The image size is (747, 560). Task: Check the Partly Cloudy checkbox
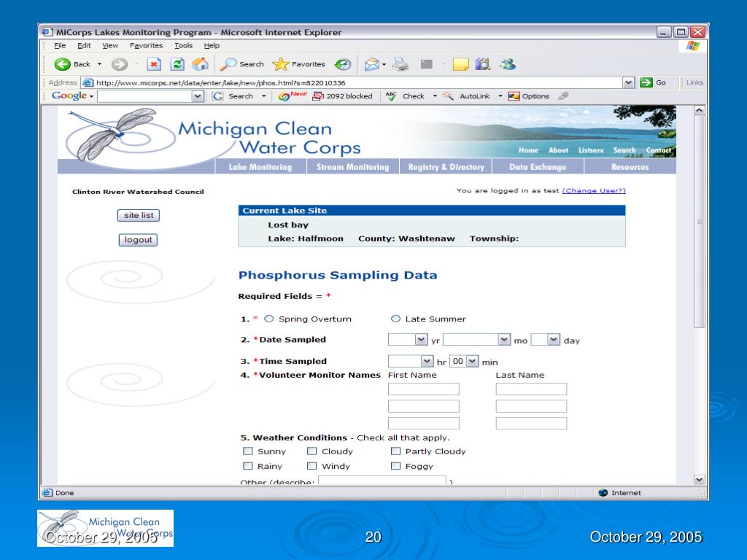[x=395, y=451]
